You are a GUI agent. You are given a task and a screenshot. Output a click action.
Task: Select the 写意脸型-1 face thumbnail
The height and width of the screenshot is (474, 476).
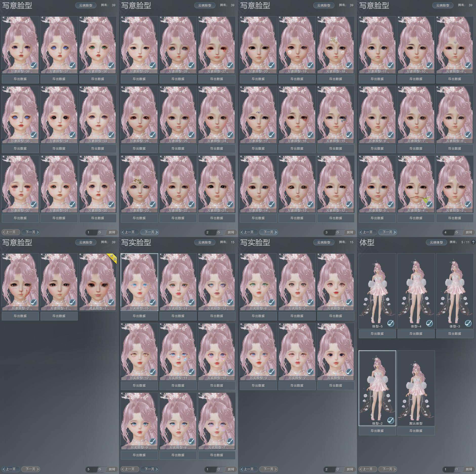point(59,282)
